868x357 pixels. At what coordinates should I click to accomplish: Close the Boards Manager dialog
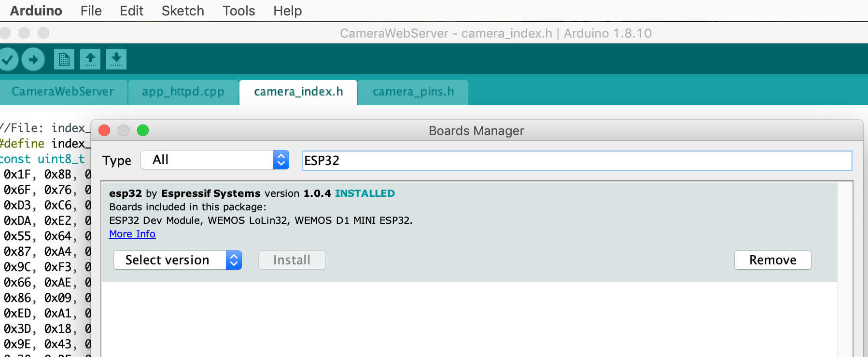tap(104, 130)
